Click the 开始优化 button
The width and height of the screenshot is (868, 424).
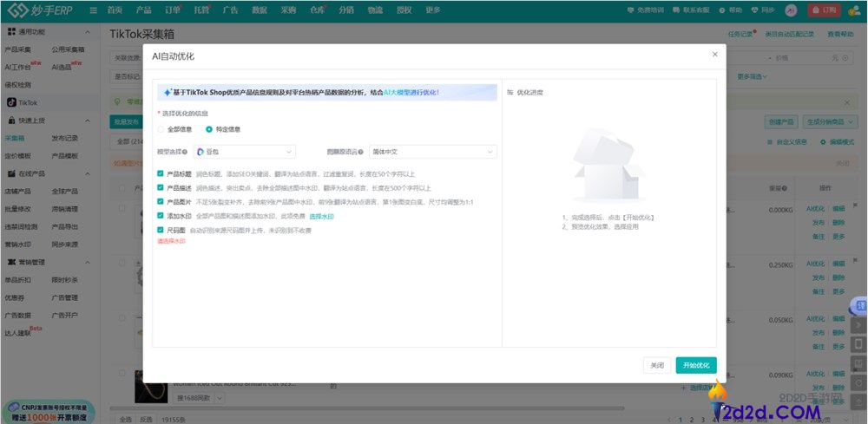[696, 365]
